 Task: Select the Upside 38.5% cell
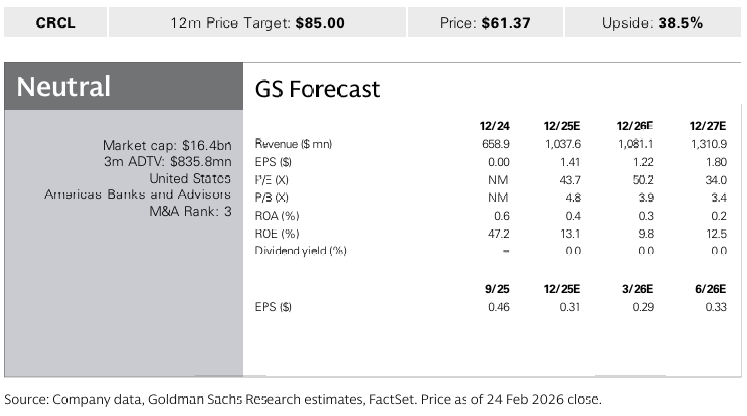point(653,22)
